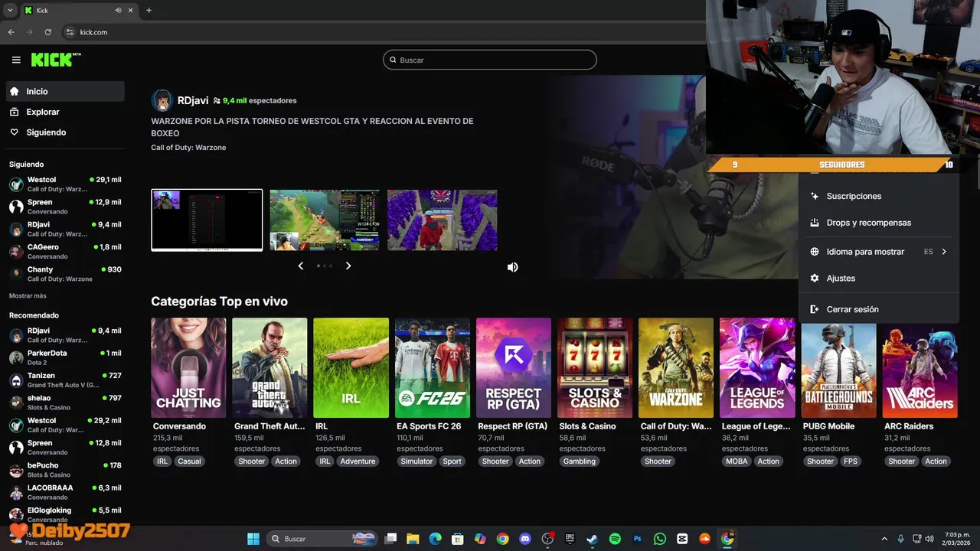Viewport: 980px width, 551px height.
Task: Open Ajustes in user menu
Action: pos(879,279)
